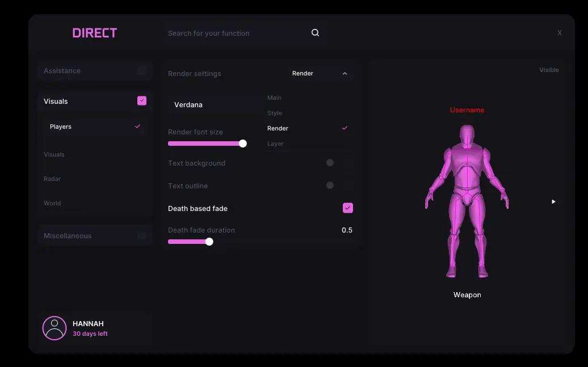The image size is (588, 367).
Task: Toggle the Assistance section checkbox
Action: pyautogui.click(x=142, y=70)
